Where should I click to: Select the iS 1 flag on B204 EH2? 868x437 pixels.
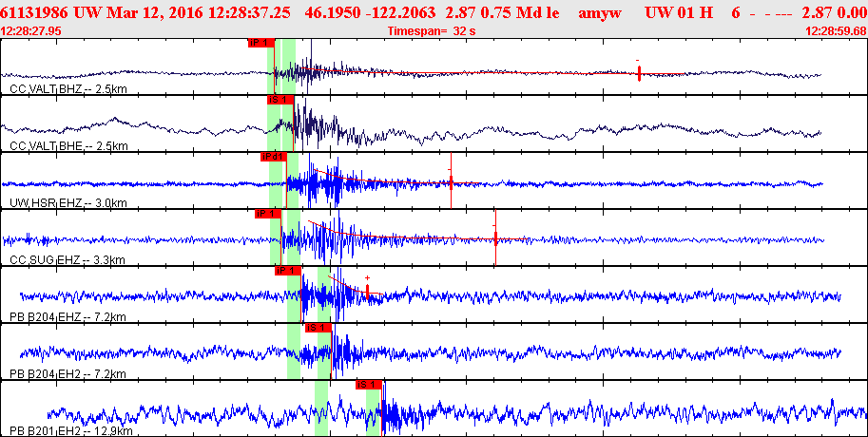point(318,328)
